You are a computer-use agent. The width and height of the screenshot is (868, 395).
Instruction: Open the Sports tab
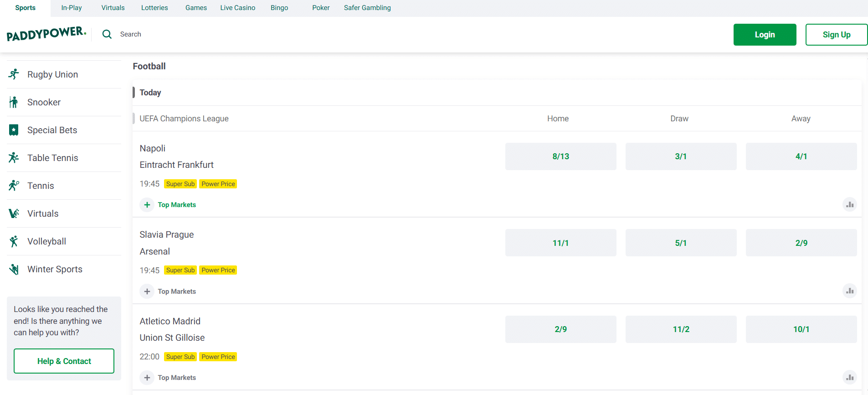tap(26, 8)
